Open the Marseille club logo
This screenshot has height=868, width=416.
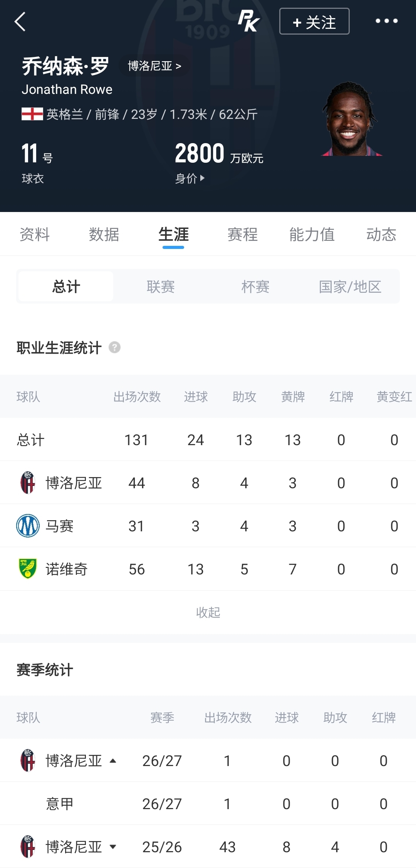coord(28,526)
